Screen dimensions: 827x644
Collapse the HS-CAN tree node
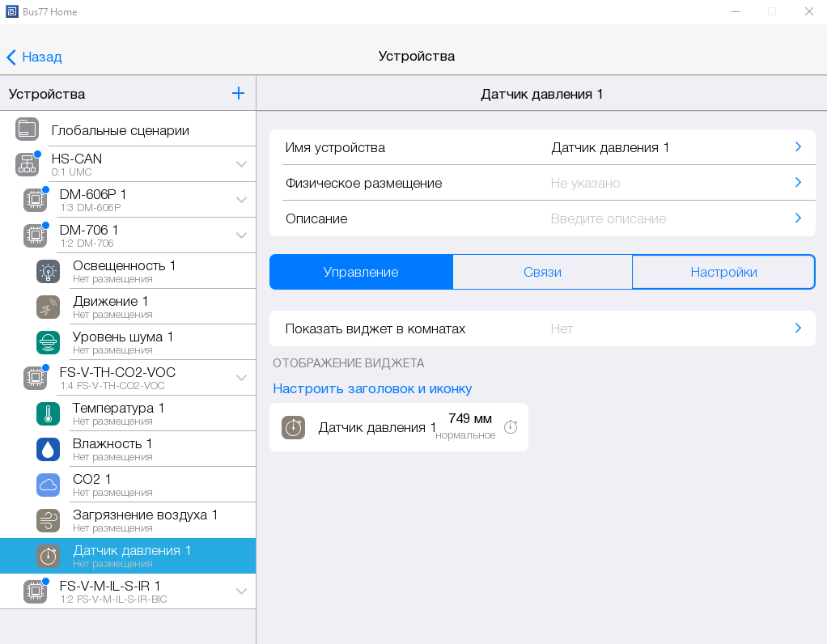(241, 164)
